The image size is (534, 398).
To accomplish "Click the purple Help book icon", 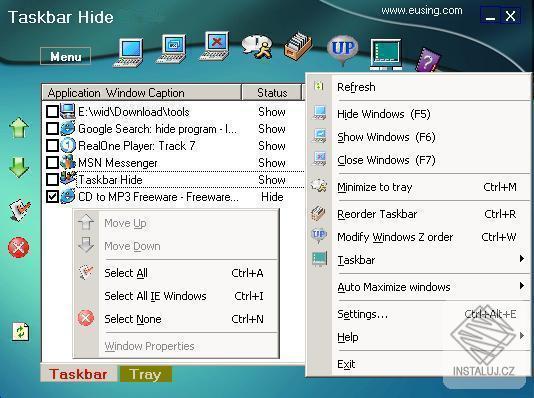I will [428, 61].
